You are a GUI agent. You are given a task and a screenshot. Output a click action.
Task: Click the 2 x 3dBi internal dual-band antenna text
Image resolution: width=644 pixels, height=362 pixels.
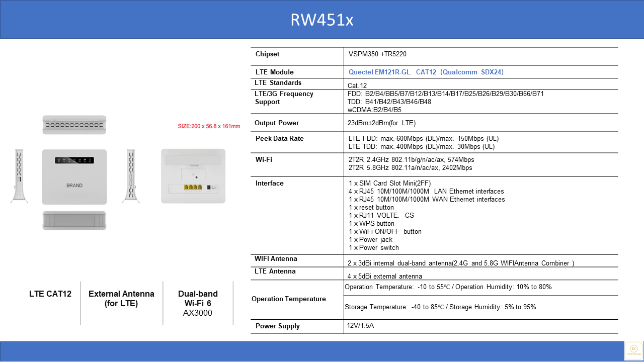tap(461, 263)
